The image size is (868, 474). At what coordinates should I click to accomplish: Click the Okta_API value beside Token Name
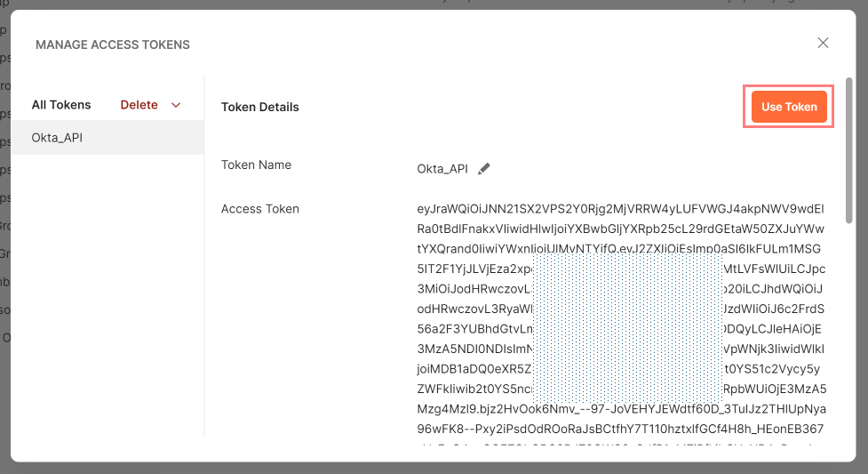[x=442, y=169]
